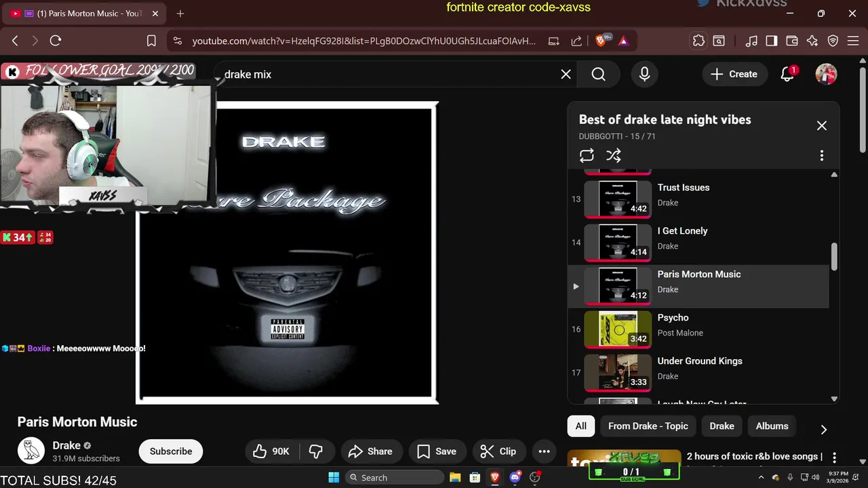
Task: Like the video with 90K likes
Action: click(271, 451)
